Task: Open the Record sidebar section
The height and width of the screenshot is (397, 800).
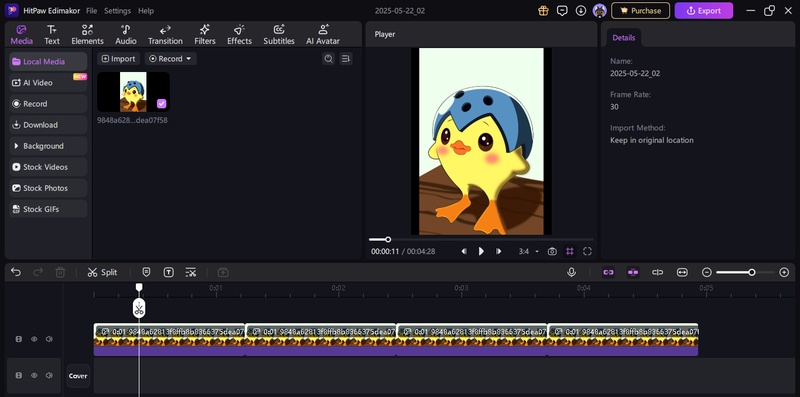Action: point(48,104)
